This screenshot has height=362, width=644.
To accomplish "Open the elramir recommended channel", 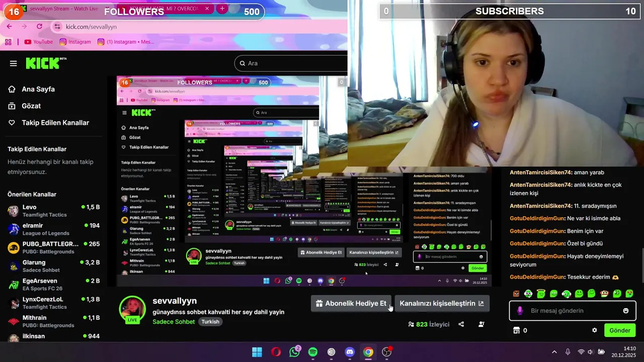I will (x=53, y=229).
